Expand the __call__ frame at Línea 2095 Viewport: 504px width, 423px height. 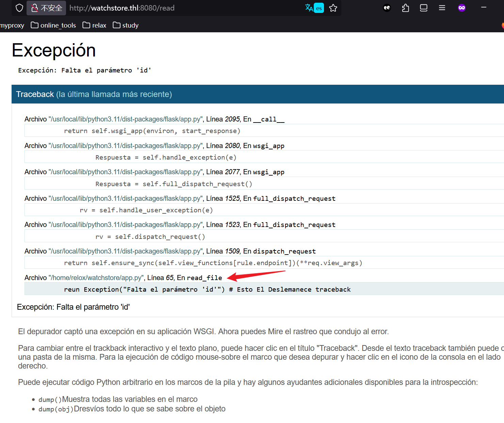coord(155,119)
